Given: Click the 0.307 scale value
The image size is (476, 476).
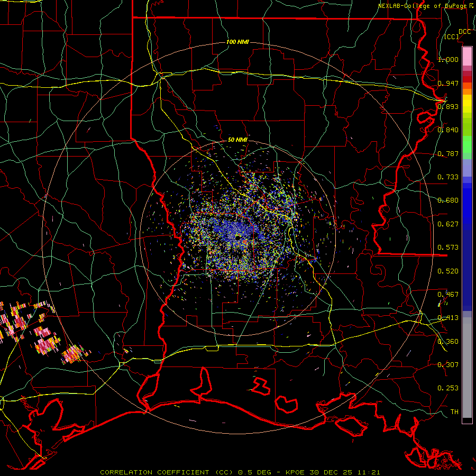Looking at the screenshot, I should point(448,364).
